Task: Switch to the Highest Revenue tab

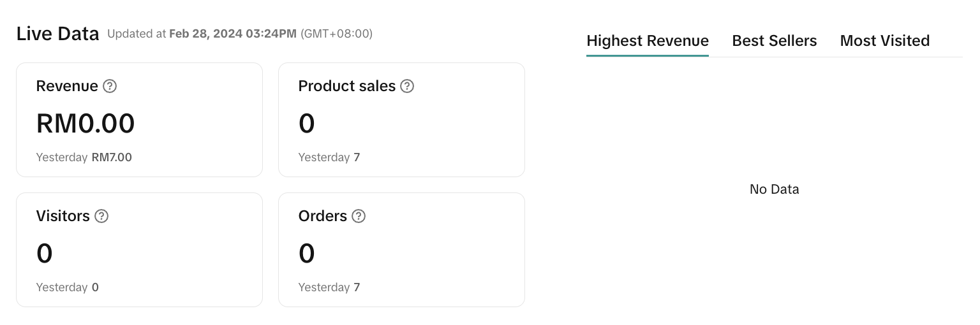Action: point(647,41)
